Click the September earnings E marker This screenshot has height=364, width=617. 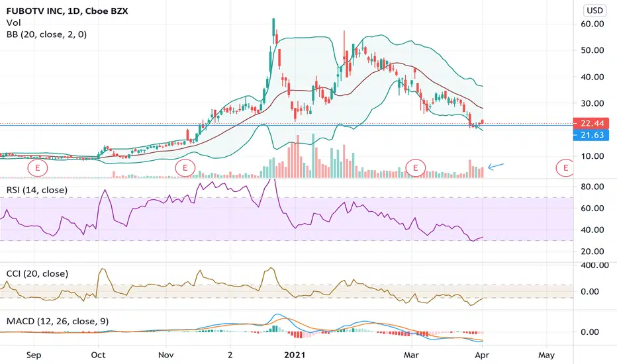click(x=37, y=168)
